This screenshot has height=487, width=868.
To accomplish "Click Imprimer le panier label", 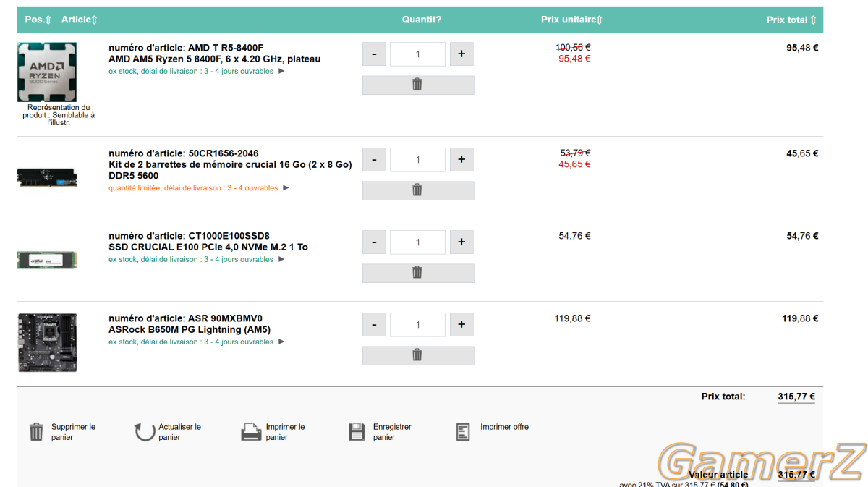I will coord(286,432).
